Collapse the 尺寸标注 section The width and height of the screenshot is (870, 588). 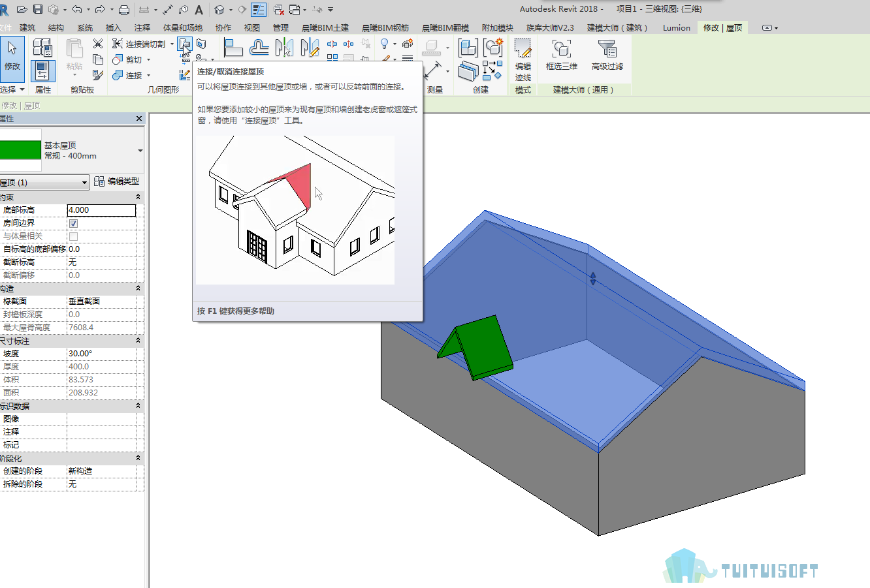138,341
